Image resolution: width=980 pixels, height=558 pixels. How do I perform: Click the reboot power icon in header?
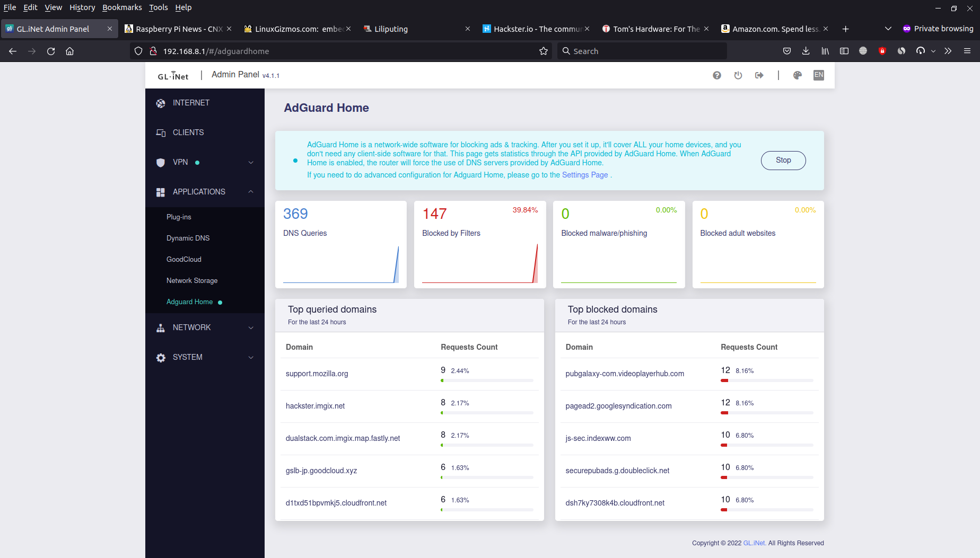pos(738,75)
